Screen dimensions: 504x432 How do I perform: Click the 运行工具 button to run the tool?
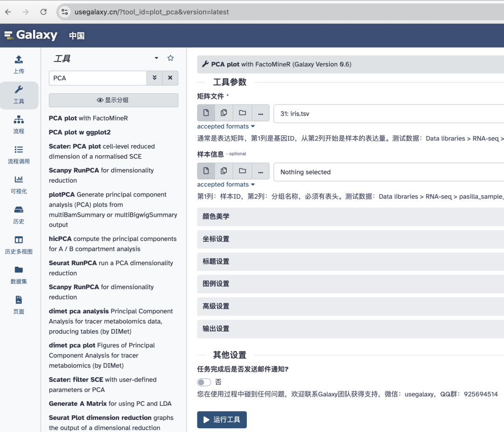click(x=222, y=419)
